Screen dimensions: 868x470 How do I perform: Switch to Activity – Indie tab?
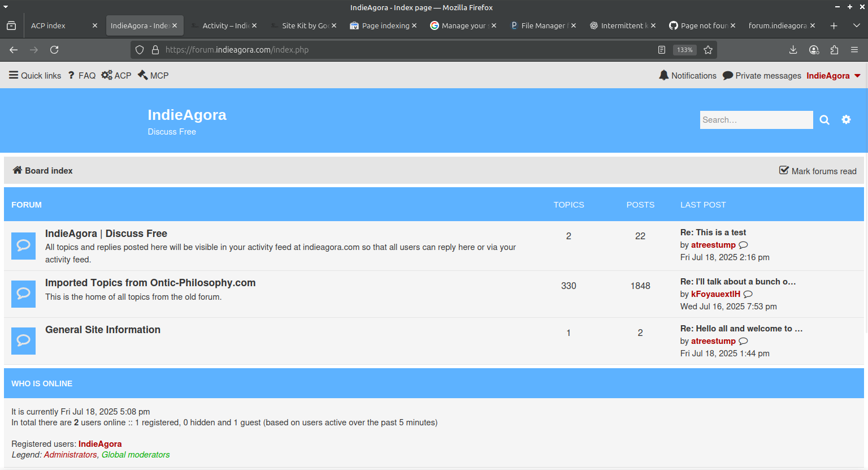click(x=225, y=25)
